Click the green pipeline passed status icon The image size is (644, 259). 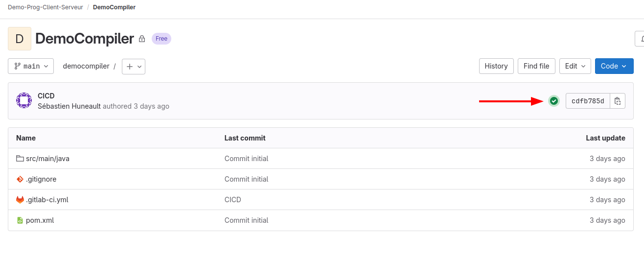[553, 101]
